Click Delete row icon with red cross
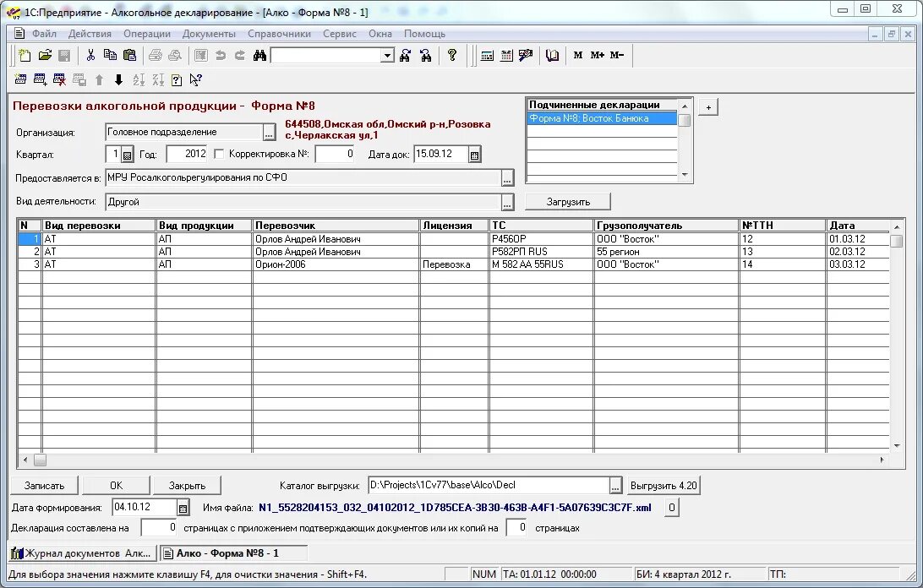 59,79
